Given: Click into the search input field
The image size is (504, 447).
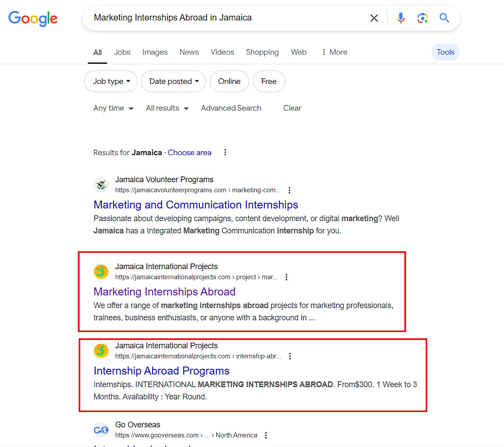Looking at the screenshot, I should [x=225, y=17].
